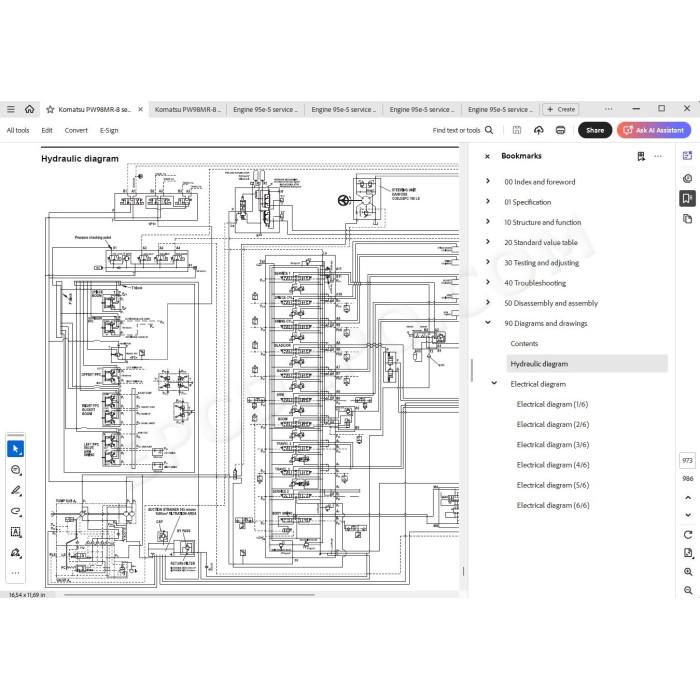This screenshot has width=700, height=700.
Task: Open Electrical diagram (3/6) bookmark
Action: pyautogui.click(x=553, y=445)
